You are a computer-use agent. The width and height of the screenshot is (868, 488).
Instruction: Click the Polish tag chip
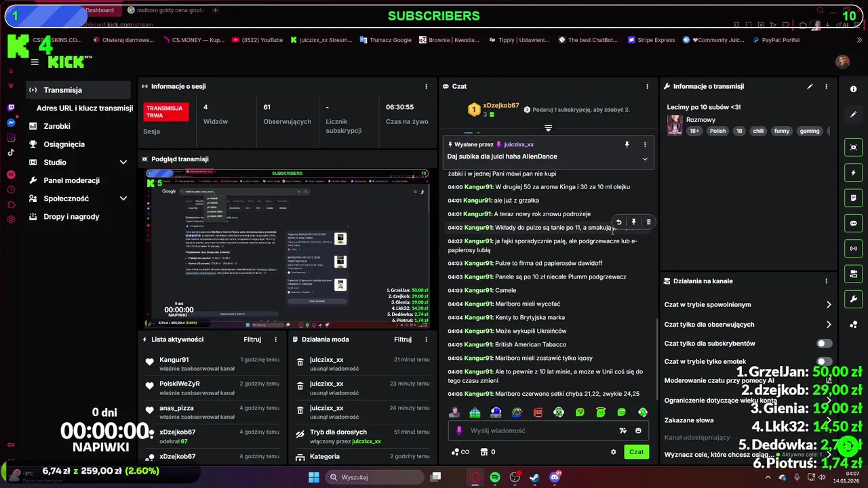(717, 131)
